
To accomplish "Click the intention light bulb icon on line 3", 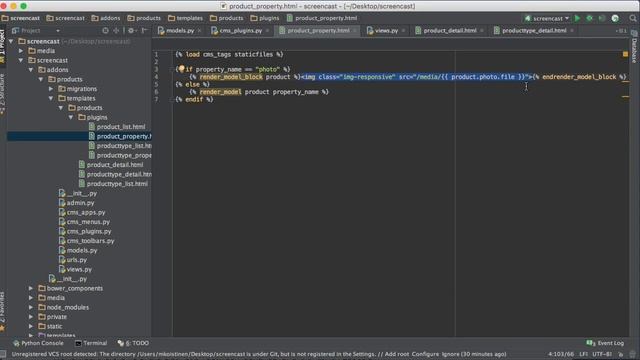I will pos(181,69).
